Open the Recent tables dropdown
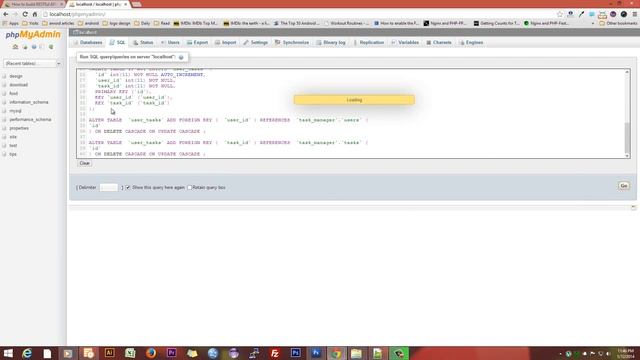The width and height of the screenshot is (640, 360). [x=33, y=64]
